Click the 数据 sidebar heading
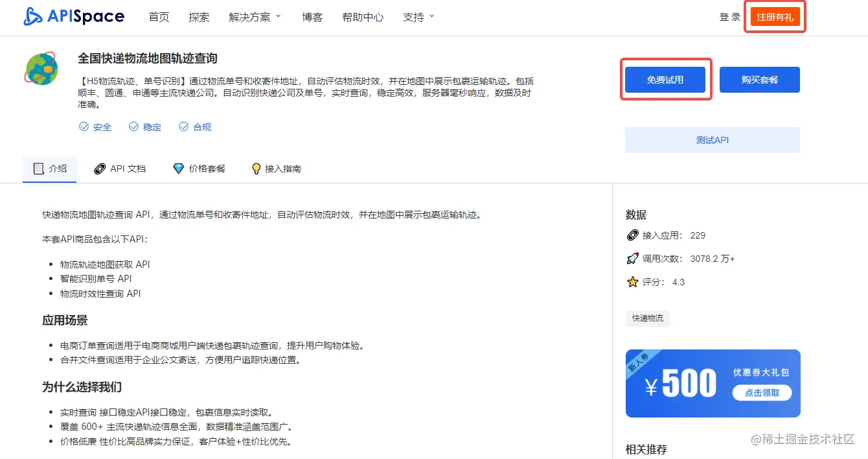This screenshot has height=459, width=868. pyautogui.click(x=636, y=215)
